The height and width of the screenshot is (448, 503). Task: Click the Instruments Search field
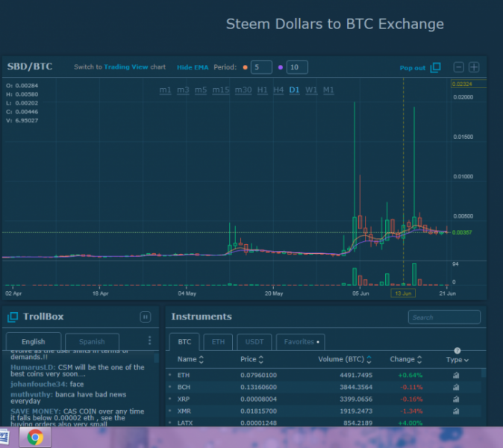coord(444,317)
